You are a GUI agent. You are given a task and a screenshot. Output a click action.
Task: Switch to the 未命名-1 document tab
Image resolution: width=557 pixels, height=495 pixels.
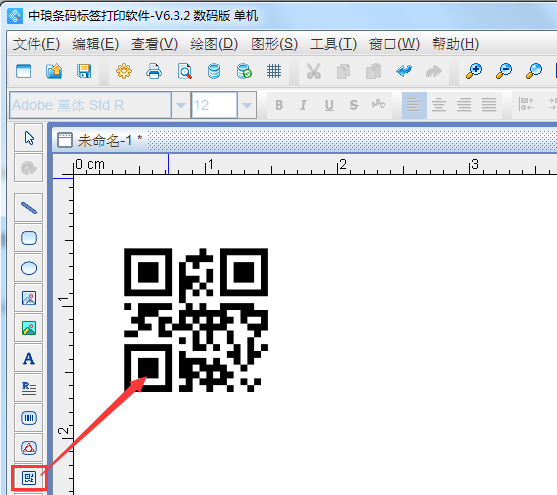click(100, 140)
